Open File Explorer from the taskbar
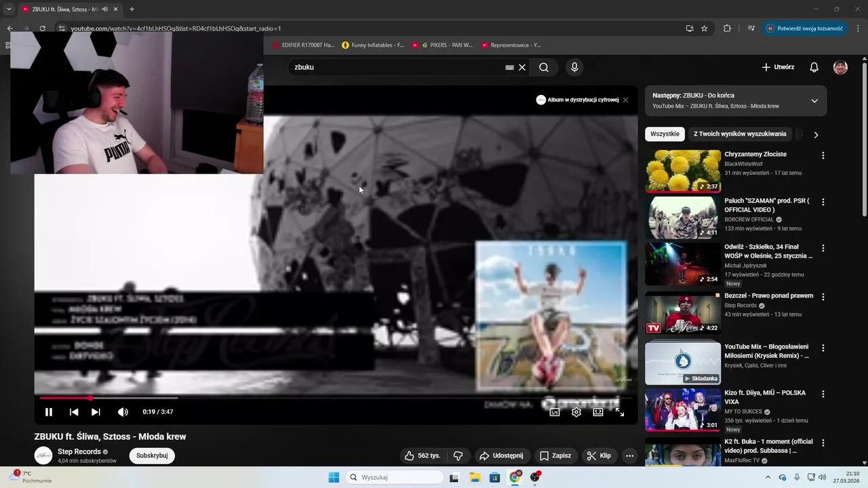The height and width of the screenshot is (488, 868). click(x=475, y=477)
